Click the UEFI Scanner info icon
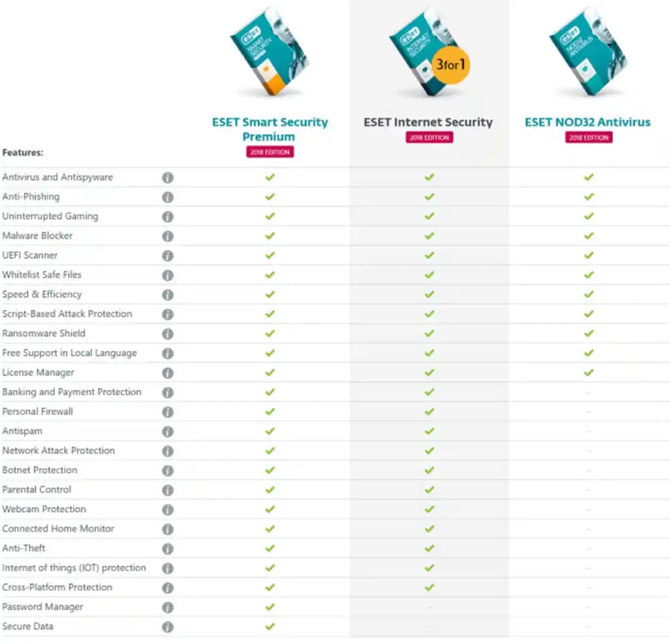Viewport: 670px width, 644px height. click(x=167, y=256)
